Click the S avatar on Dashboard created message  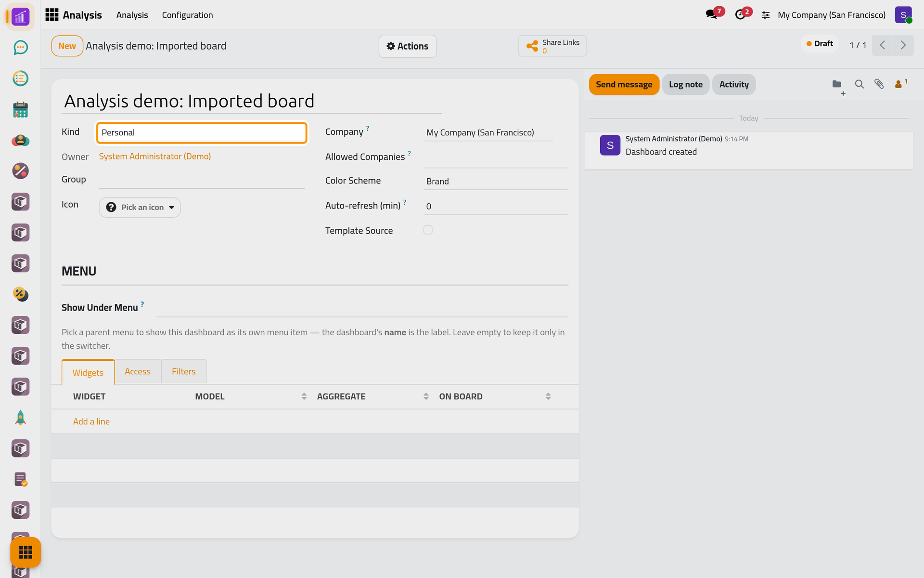click(x=610, y=145)
